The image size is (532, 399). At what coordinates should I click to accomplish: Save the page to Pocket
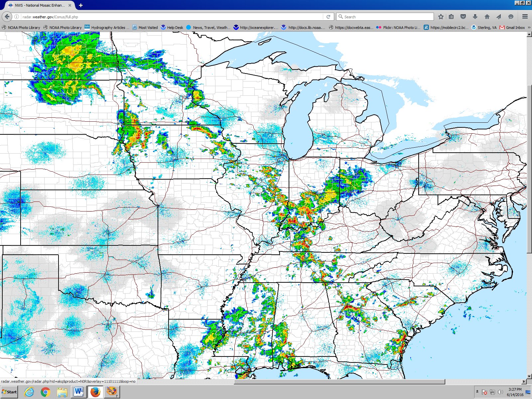[463, 17]
